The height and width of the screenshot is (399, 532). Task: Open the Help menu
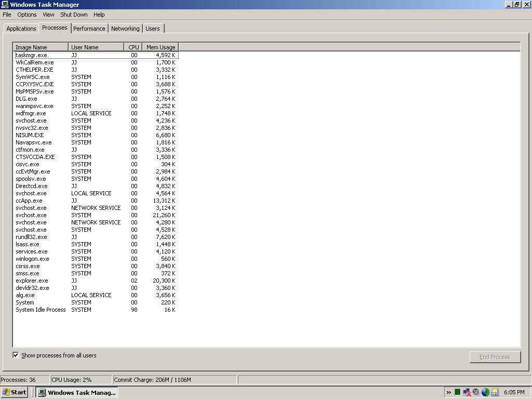tap(99, 15)
